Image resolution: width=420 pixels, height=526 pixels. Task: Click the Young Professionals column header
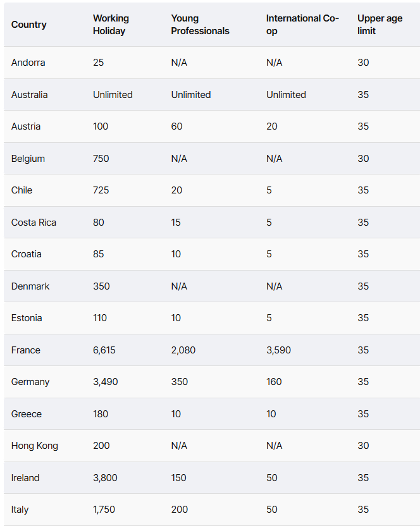point(200,25)
